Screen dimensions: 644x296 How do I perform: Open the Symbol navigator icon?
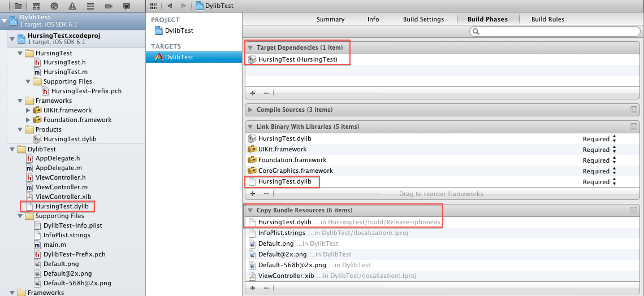(x=36, y=6)
